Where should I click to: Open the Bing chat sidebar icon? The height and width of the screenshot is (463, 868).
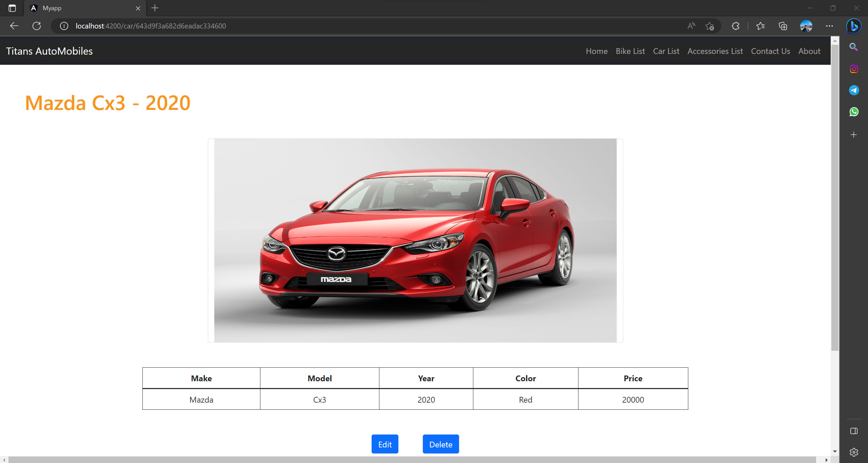coord(854,26)
